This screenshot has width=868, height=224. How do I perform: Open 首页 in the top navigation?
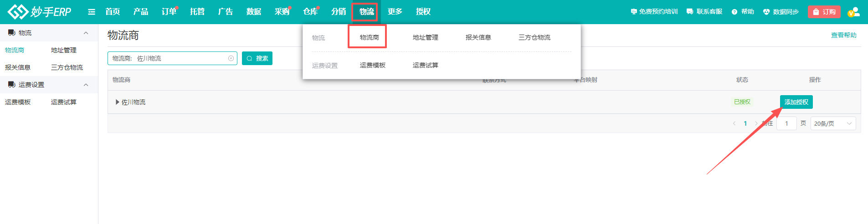point(113,12)
